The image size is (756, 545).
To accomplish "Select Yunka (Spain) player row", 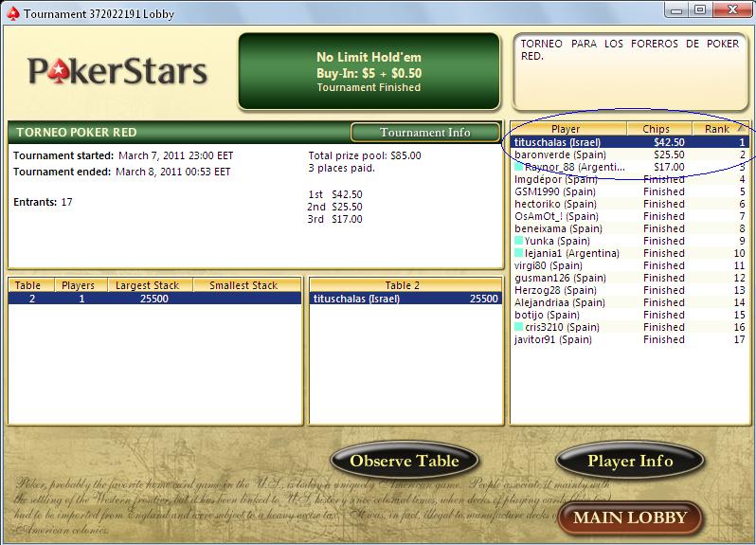I will coord(630,241).
